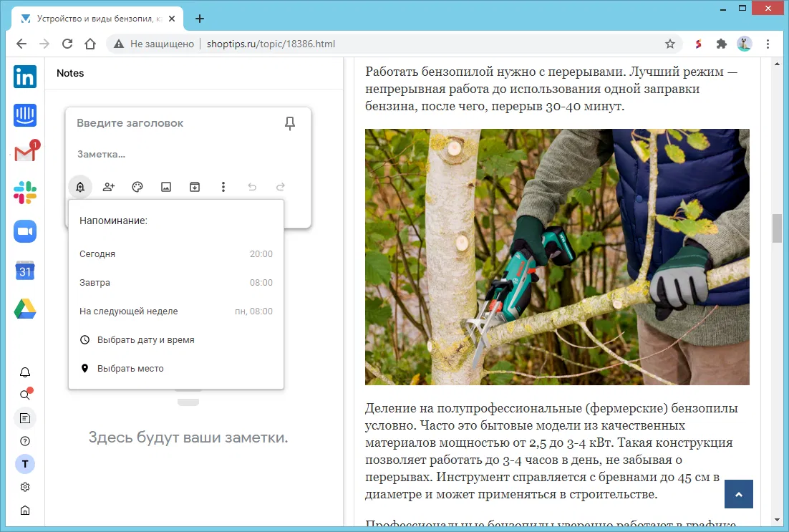Screen dimensions: 789x532
Task: Click the scroll-to-top arrow button
Action: coord(739,494)
